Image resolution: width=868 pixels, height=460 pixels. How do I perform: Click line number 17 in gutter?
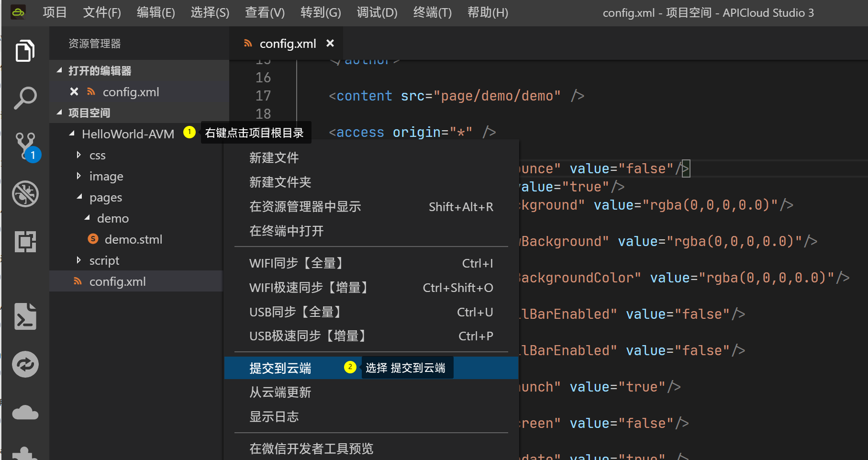pyautogui.click(x=263, y=96)
